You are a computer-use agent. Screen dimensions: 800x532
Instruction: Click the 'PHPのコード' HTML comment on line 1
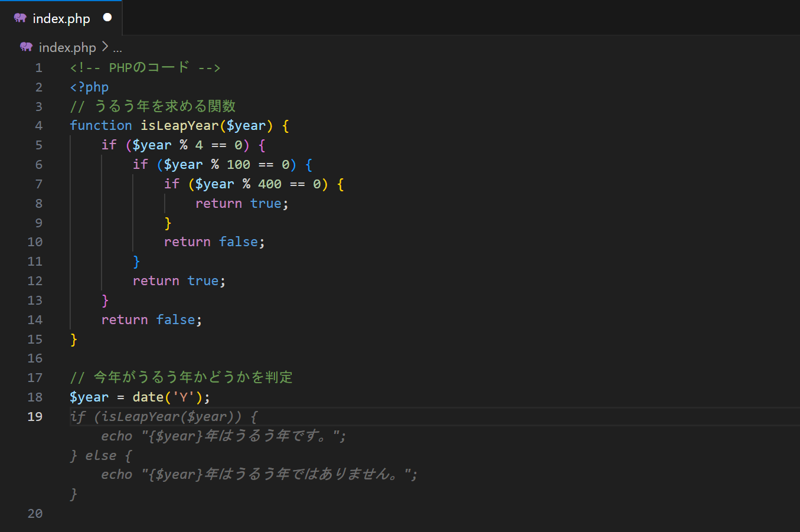point(145,68)
